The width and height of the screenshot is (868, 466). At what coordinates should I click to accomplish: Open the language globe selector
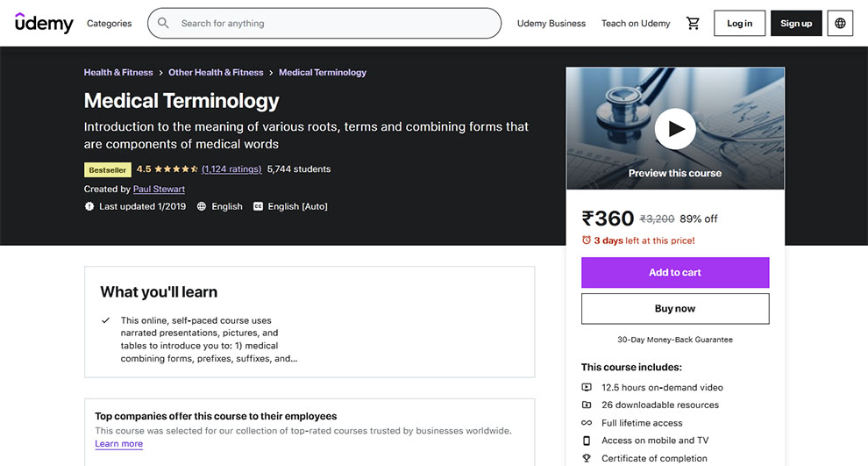pyautogui.click(x=840, y=24)
